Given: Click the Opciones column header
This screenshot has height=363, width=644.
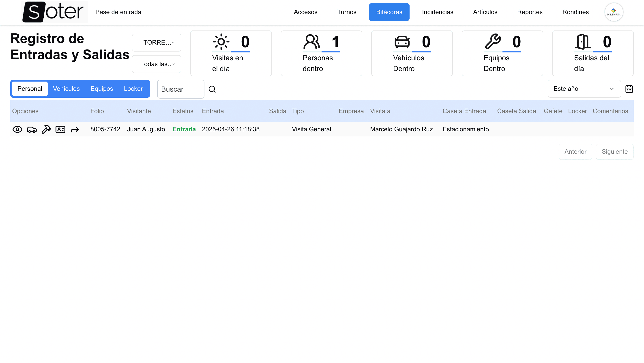Looking at the screenshot, I should [x=25, y=111].
